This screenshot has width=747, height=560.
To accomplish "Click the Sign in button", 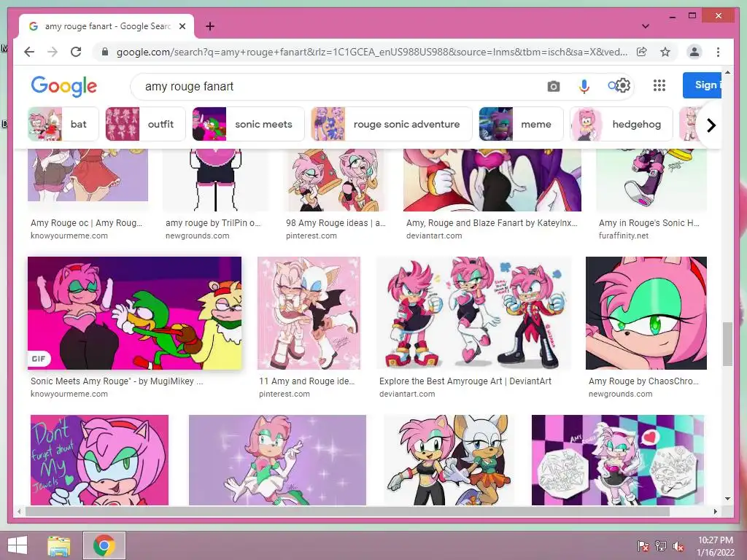I will coord(702,85).
